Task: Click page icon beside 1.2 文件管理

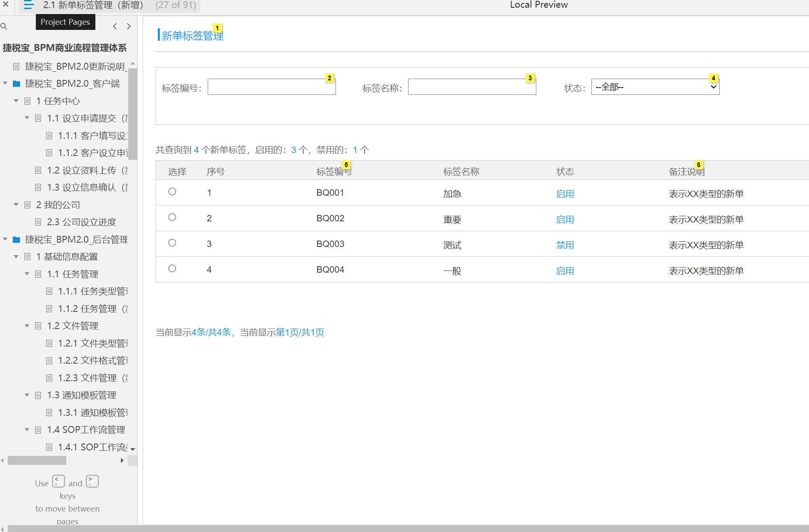Action: (x=38, y=326)
